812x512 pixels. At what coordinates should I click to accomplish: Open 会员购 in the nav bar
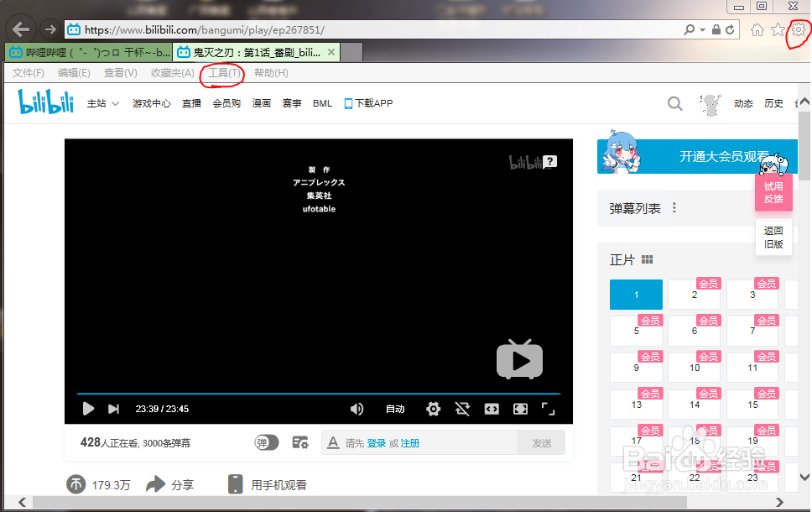pos(226,103)
